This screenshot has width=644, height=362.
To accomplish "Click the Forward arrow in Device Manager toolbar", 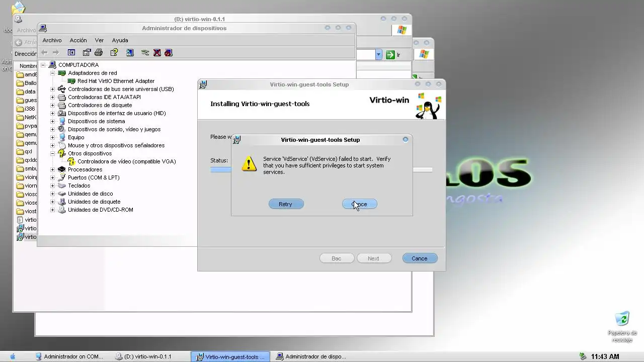I will click(56, 52).
